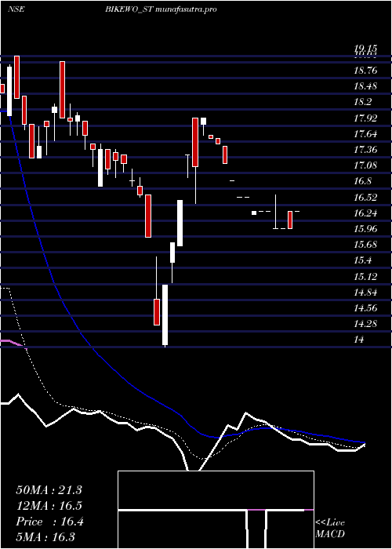Click the MACD histogram panel box

click(216, 510)
